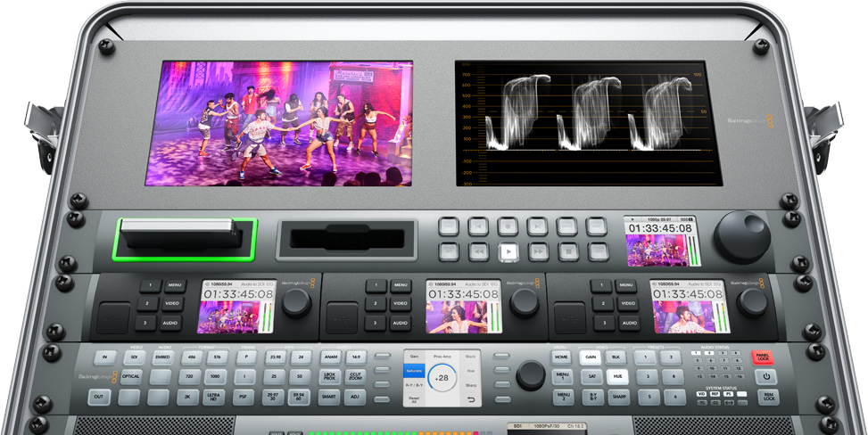The width and height of the screenshot is (868, 435).
Task: Select Saturate on the Proc Amp screen
Action: tap(413, 370)
